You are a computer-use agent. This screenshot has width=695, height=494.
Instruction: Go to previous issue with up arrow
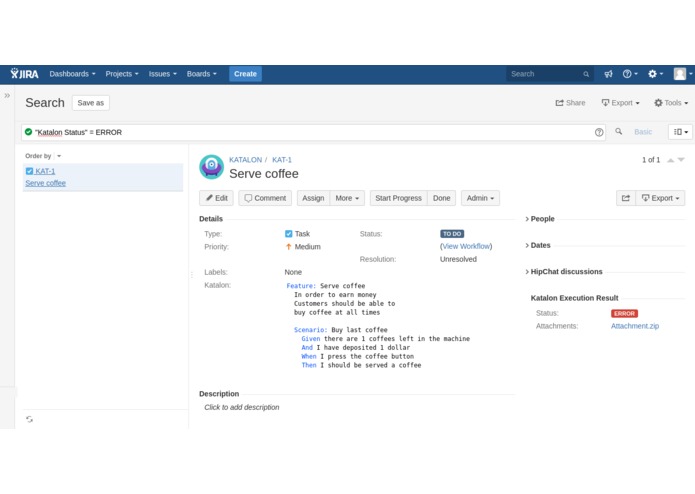coord(671,160)
